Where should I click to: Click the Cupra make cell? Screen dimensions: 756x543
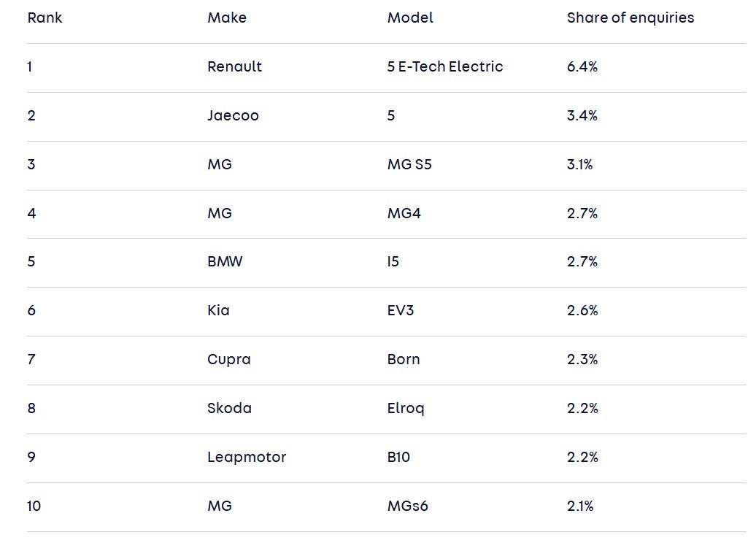229,360
